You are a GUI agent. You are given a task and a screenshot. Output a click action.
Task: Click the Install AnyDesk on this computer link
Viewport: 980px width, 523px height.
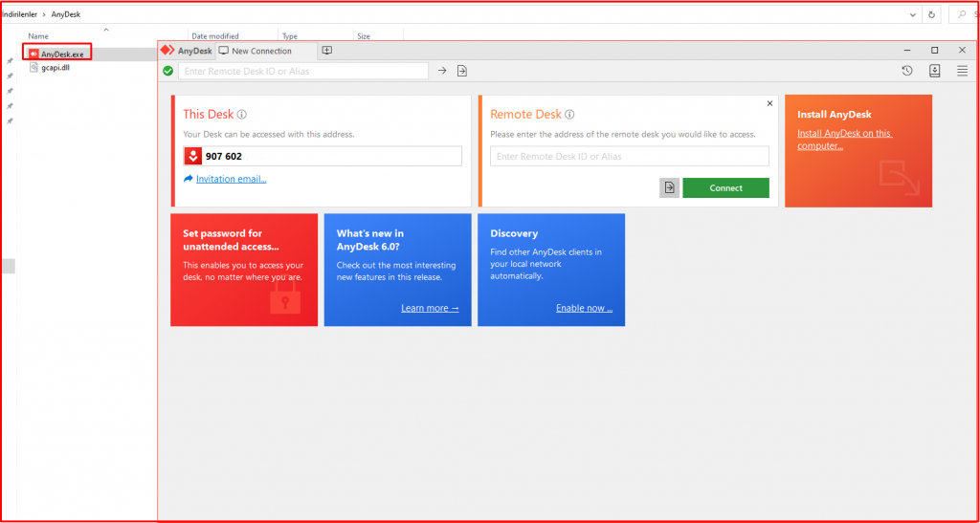(843, 140)
